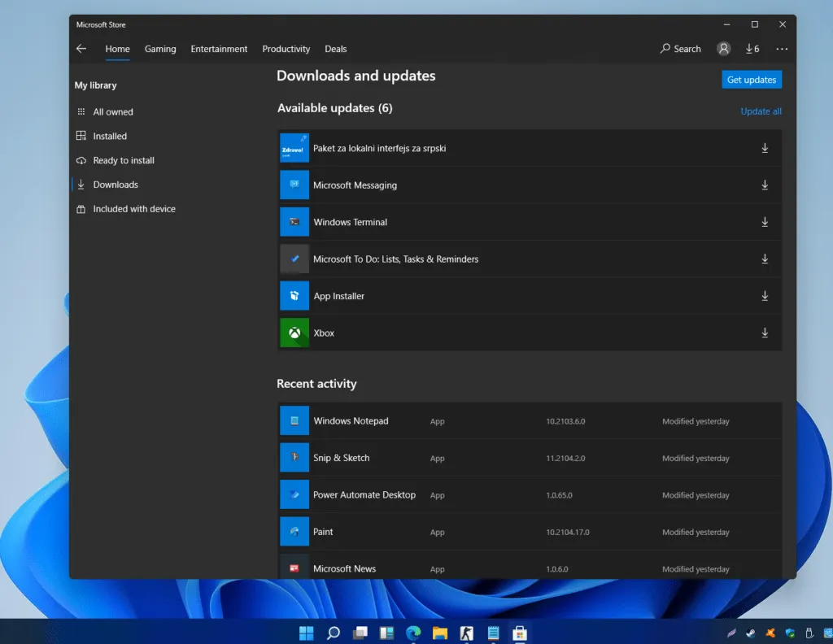
Task: Click the Windows Notepad app icon
Action: [x=294, y=420]
